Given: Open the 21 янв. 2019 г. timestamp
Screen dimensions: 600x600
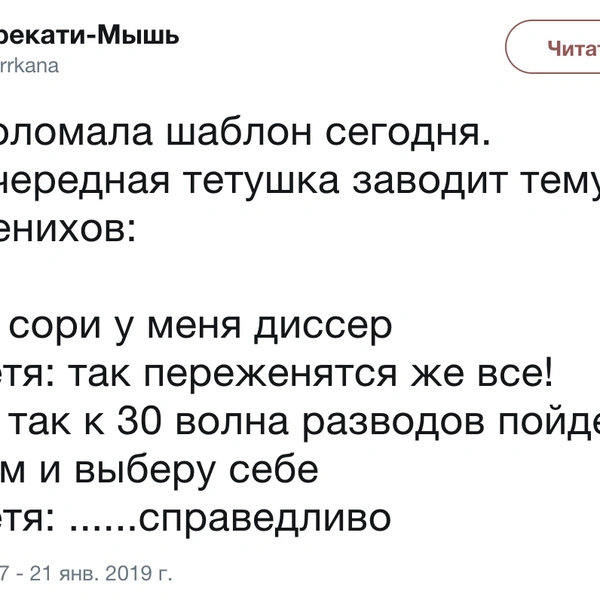Looking at the screenshot, I should point(101,573).
